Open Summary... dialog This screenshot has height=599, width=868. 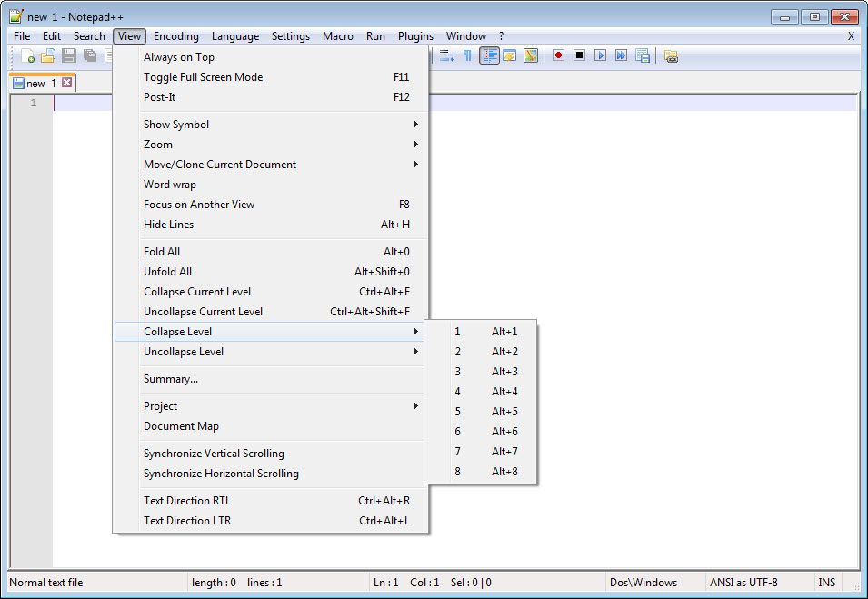coord(270,379)
